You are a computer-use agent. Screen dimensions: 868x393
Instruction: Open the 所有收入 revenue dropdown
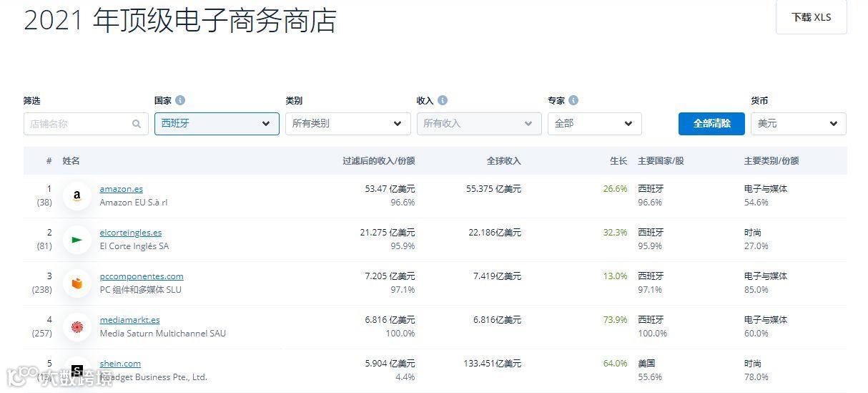(x=479, y=124)
